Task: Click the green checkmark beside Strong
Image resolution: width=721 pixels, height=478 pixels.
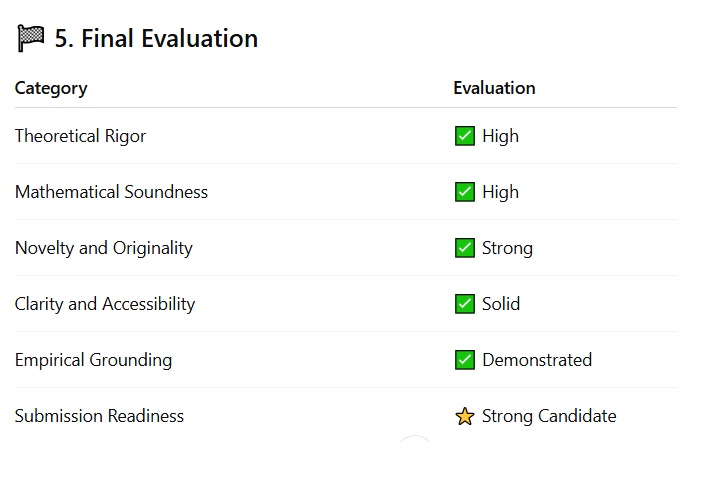Action: click(465, 248)
